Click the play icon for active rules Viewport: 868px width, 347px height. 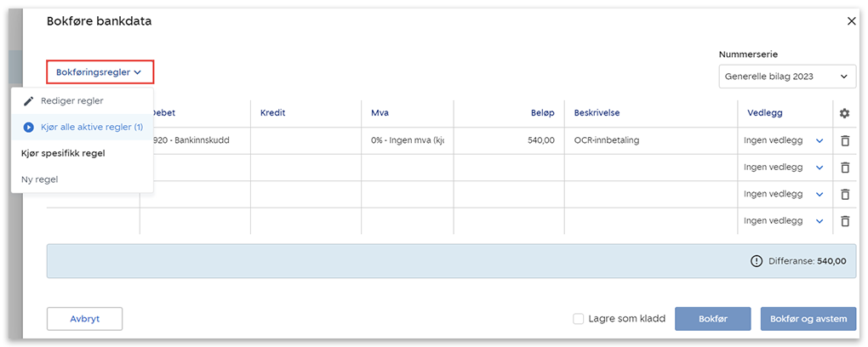(x=29, y=127)
